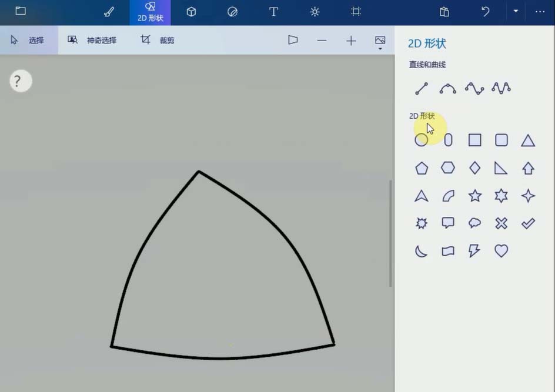Image resolution: width=555 pixels, height=392 pixels.
Task: Click the 2D 形状 panel title
Action: tap(427, 43)
